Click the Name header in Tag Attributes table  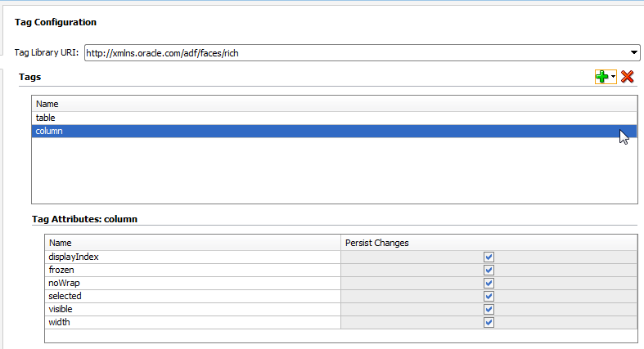tap(192, 243)
